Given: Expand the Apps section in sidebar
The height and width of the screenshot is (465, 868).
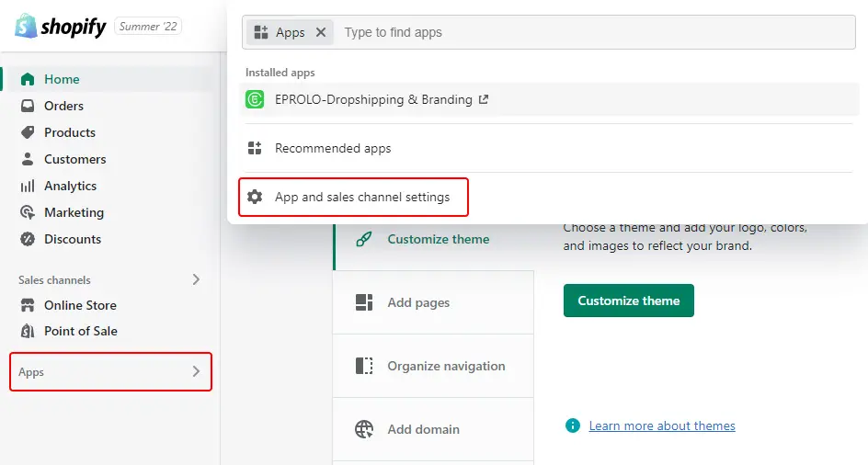Looking at the screenshot, I should [x=110, y=371].
